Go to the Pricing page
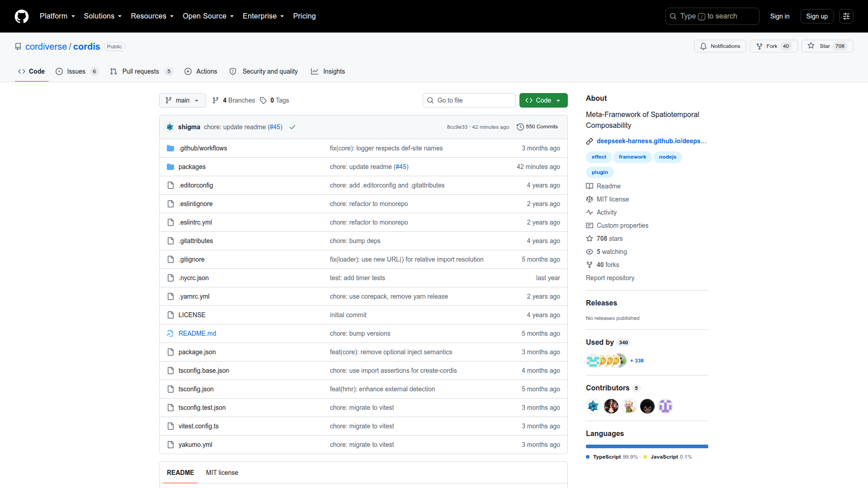 pyautogui.click(x=304, y=16)
